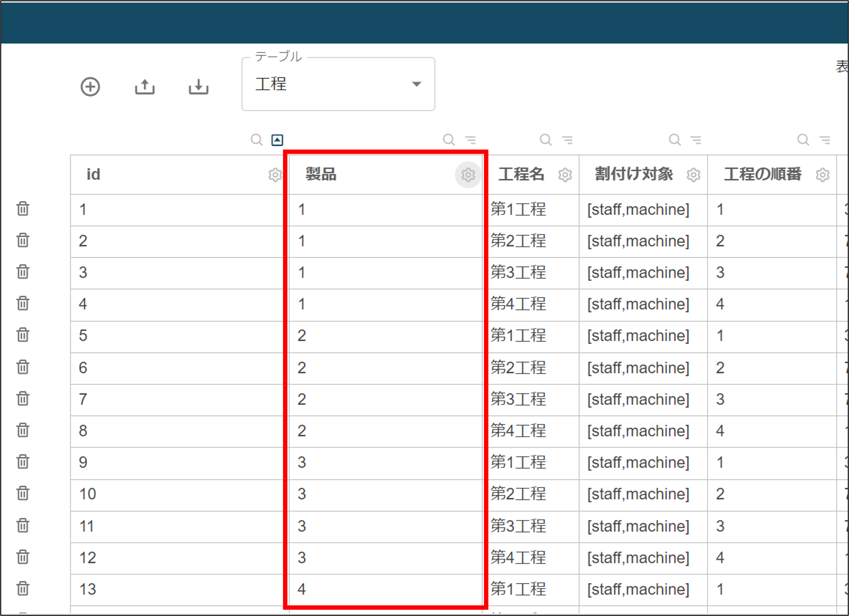Open settings gear for 工程の順番 column
This screenshot has height=616, width=849.
click(x=822, y=175)
